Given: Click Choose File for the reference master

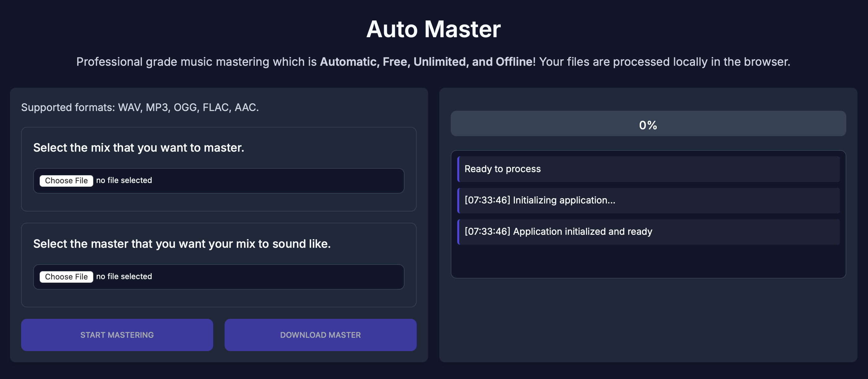Looking at the screenshot, I should click(66, 277).
